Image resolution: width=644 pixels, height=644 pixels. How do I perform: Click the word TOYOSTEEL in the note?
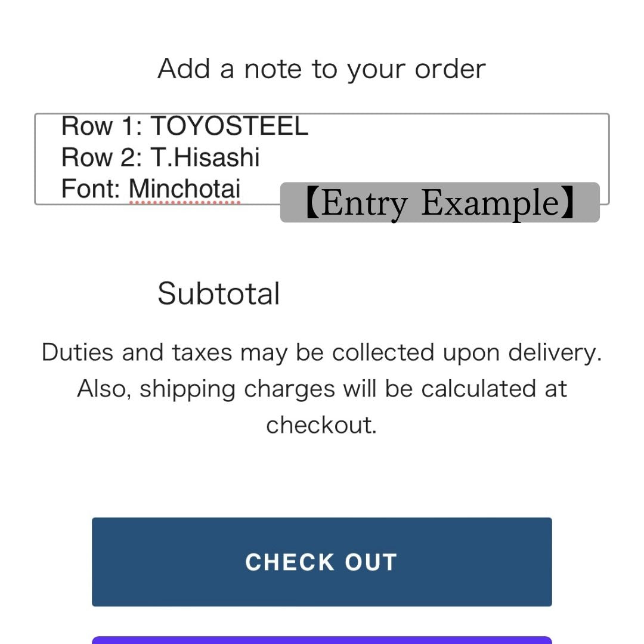[x=229, y=126]
